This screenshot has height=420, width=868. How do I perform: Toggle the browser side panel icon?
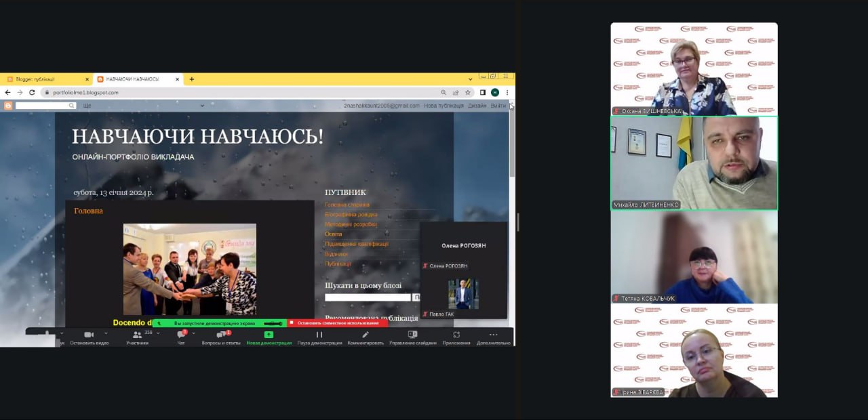point(483,92)
